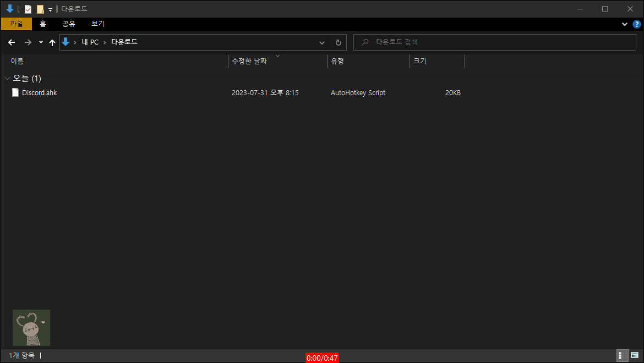Close the 다운로드 window
This screenshot has height=363, width=644.
(630, 9)
